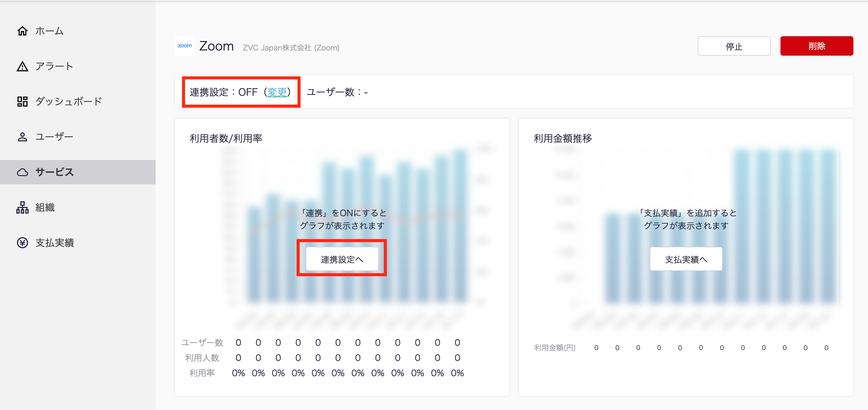Navigate to 組織 section

pos(45,207)
